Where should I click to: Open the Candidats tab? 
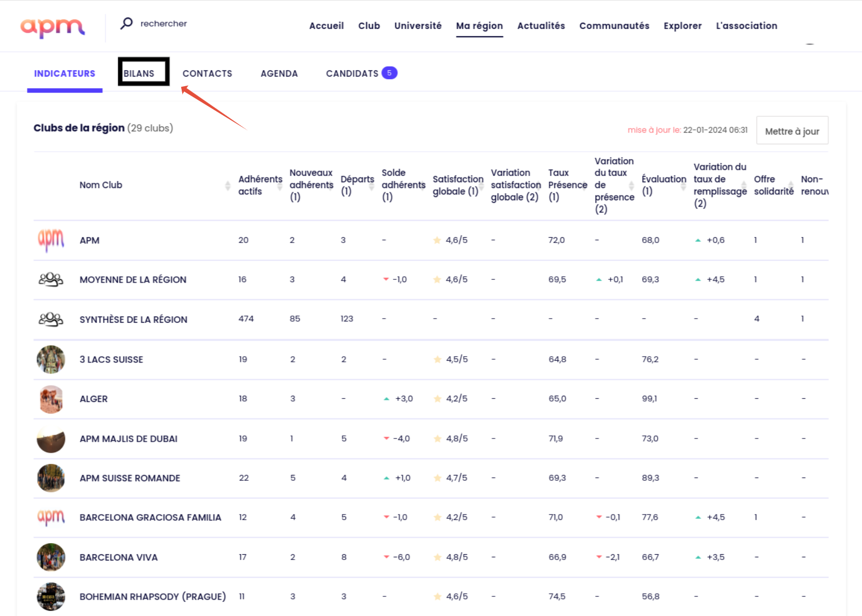pos(352,73)
